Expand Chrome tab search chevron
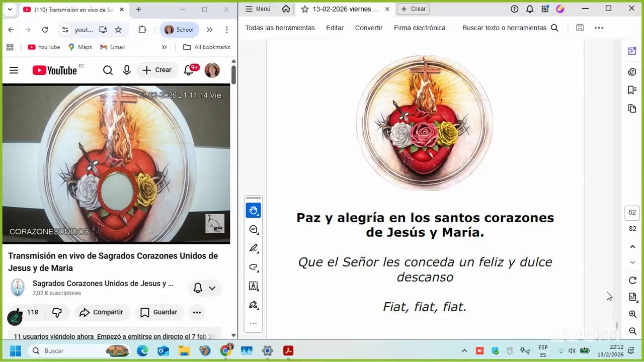644x362 pixels. (x=10, y=9)
